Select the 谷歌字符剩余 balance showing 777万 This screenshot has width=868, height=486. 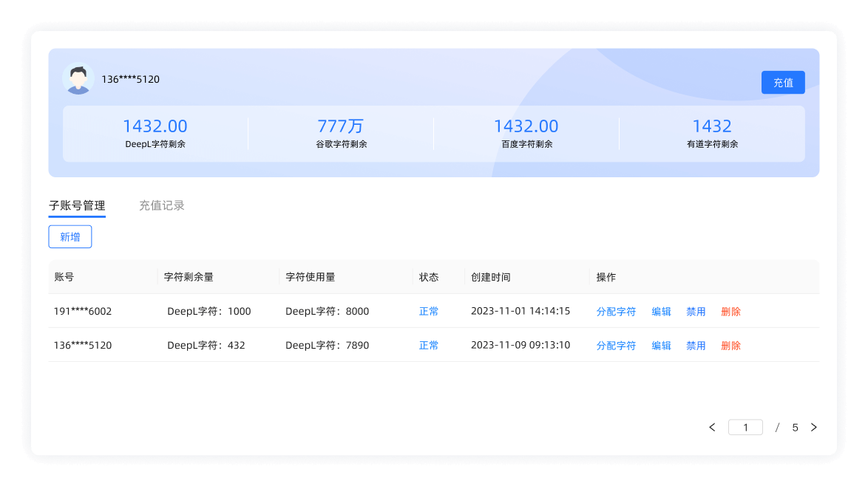point(339,133)
